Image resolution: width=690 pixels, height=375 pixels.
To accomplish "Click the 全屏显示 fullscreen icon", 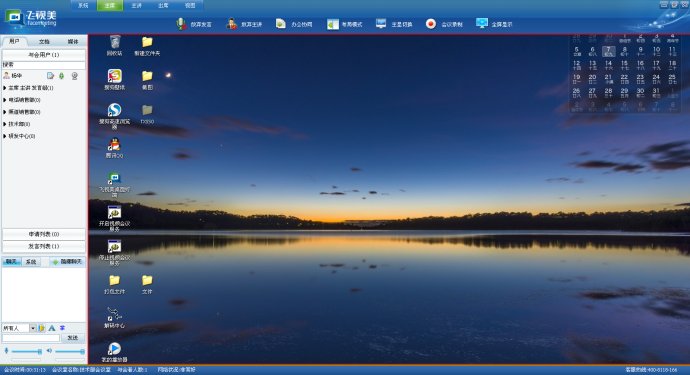I will (x=482, y=23).
